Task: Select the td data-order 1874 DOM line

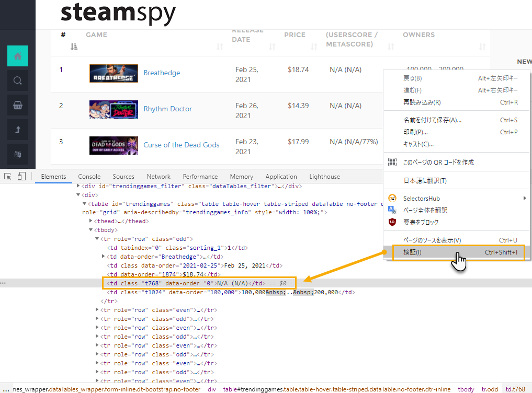Action: pos(164,274)
